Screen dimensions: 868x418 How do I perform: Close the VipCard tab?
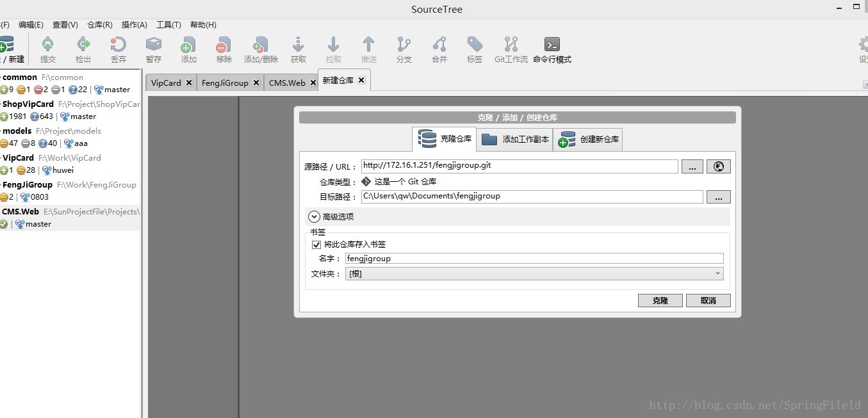pyautogui.click(x=189, y=83)
